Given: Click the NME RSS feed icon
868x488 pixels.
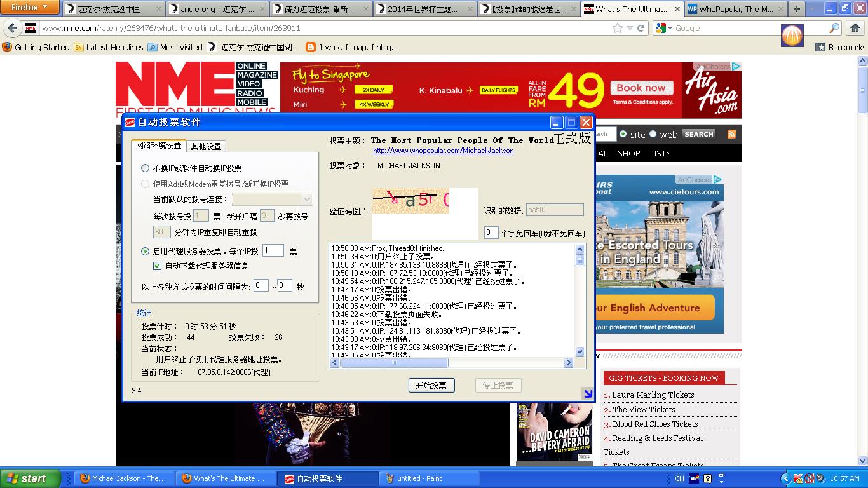Looking at the screenshot, I should (x=731, y=134).
